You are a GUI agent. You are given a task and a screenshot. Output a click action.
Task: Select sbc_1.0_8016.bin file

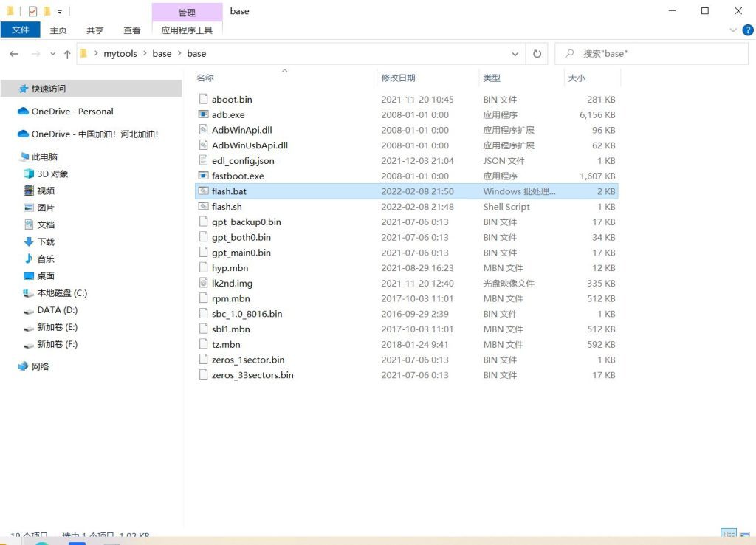point(247,314)
